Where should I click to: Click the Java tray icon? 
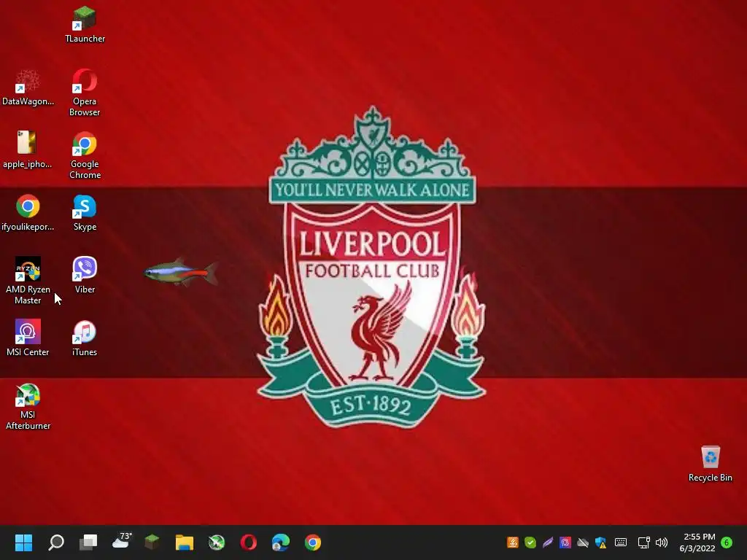pyautogui.click(x=513, y=542)
